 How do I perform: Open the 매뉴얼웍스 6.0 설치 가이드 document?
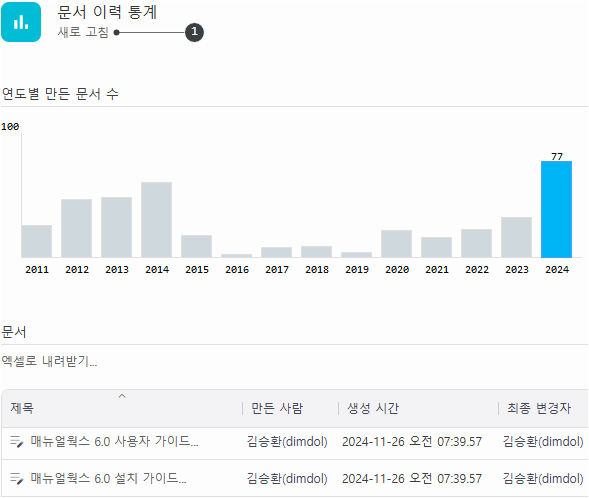[x=108, y=478]
